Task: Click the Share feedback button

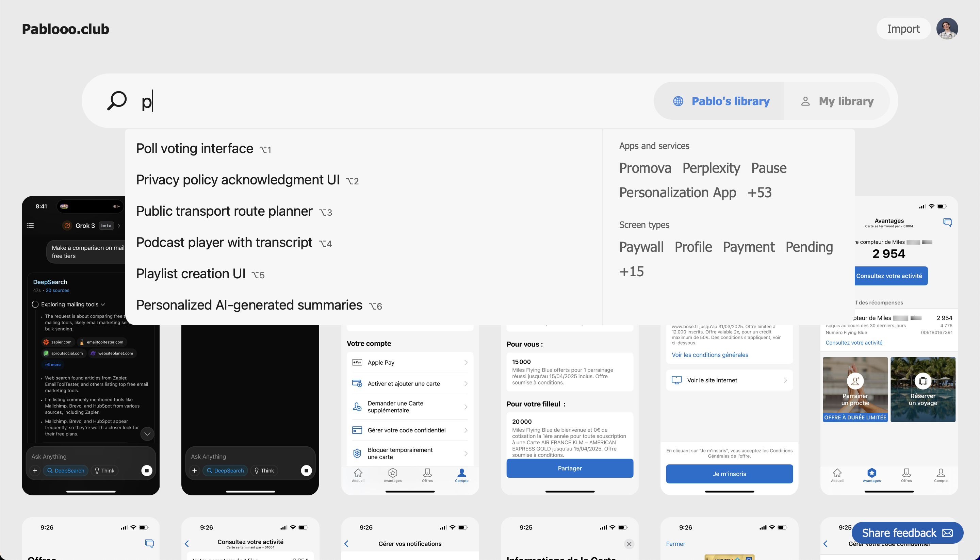Action: click(907, 533)
